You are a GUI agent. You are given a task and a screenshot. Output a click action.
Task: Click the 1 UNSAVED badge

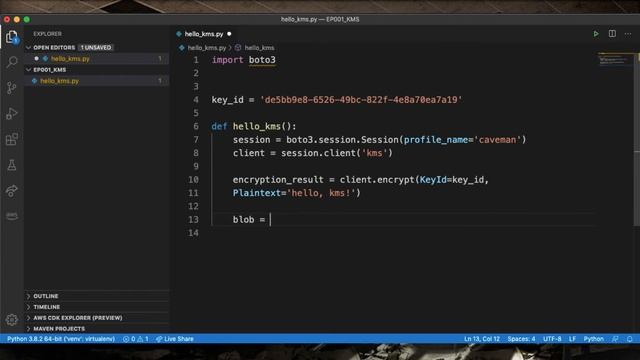pyautogui.click(x=96, y=47)
